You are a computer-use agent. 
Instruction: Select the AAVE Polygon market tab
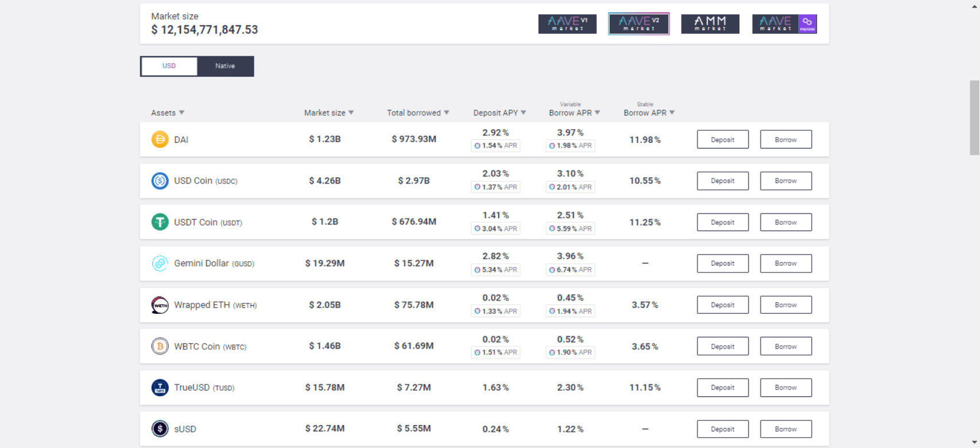click(x=784, y=24)
